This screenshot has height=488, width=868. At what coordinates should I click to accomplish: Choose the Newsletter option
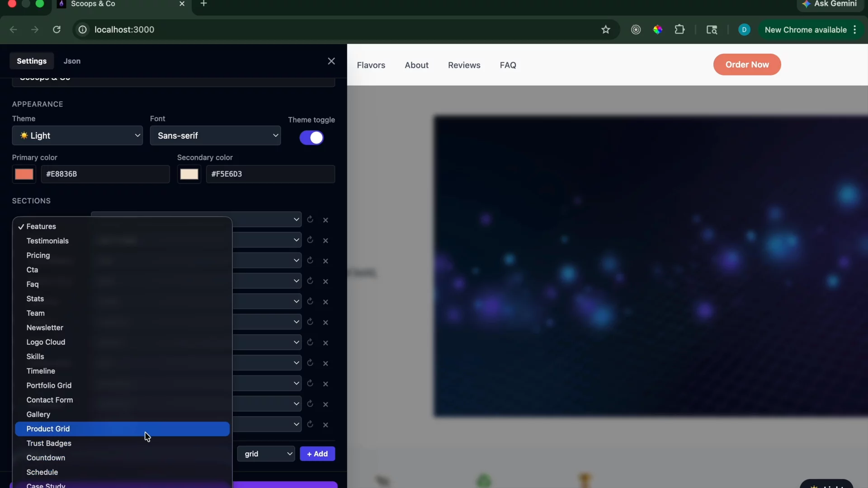coord(122,328)
